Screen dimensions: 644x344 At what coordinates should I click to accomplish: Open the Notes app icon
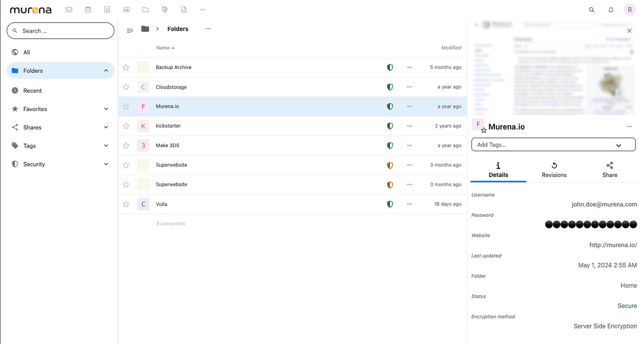point(184,9)
